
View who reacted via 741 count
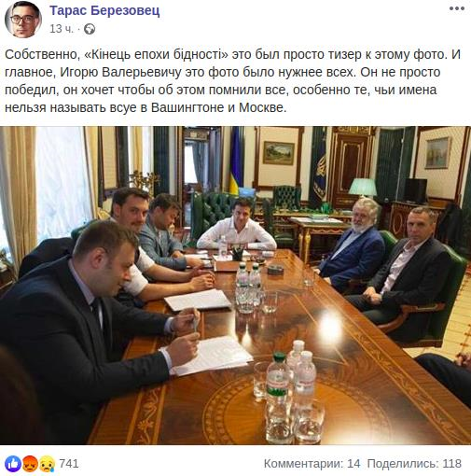(x=69, y=464)
